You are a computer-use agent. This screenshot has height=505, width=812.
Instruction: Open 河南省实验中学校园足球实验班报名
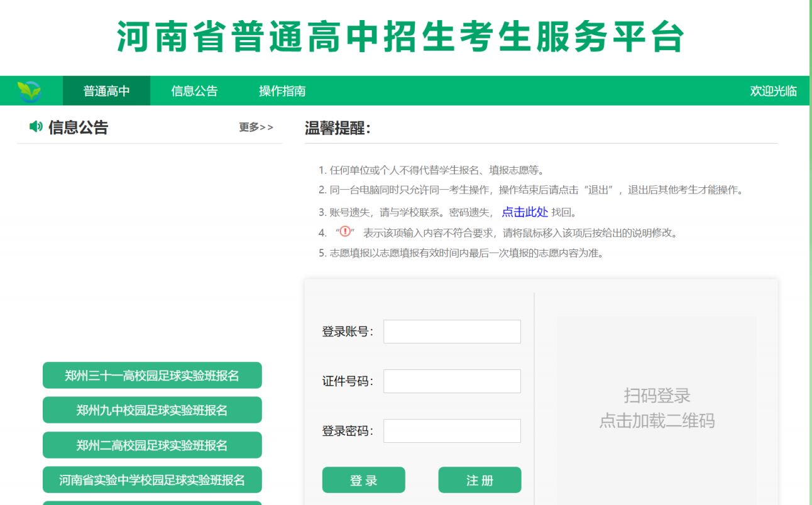(x=152, y=480)
